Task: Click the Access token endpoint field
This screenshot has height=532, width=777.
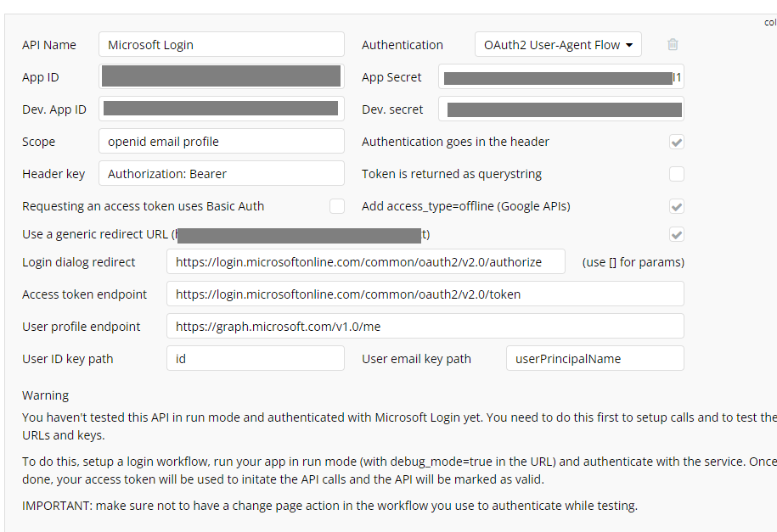Action: click(425, 294)
